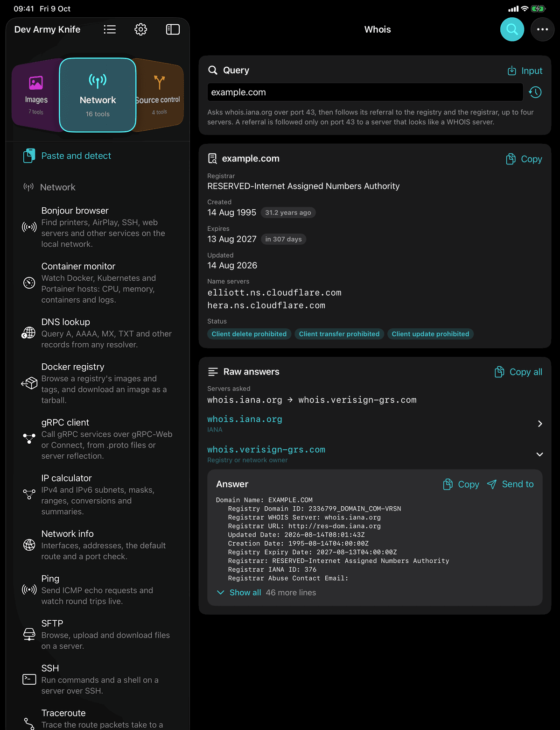Image resolution: width=560 pixels, height=730 pixels.
Task: Toggle sidebar panel layout icon
Action: (x=173, y=29)
